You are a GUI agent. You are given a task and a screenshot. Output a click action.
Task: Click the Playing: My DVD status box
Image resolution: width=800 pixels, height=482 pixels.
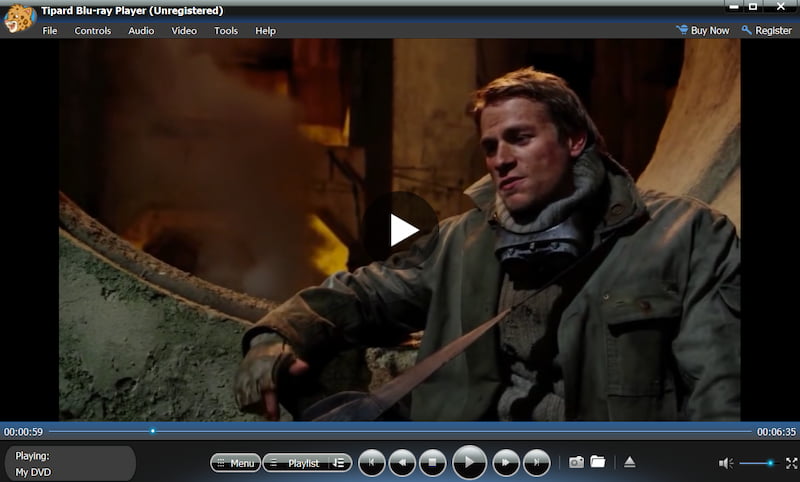point(70,464)
